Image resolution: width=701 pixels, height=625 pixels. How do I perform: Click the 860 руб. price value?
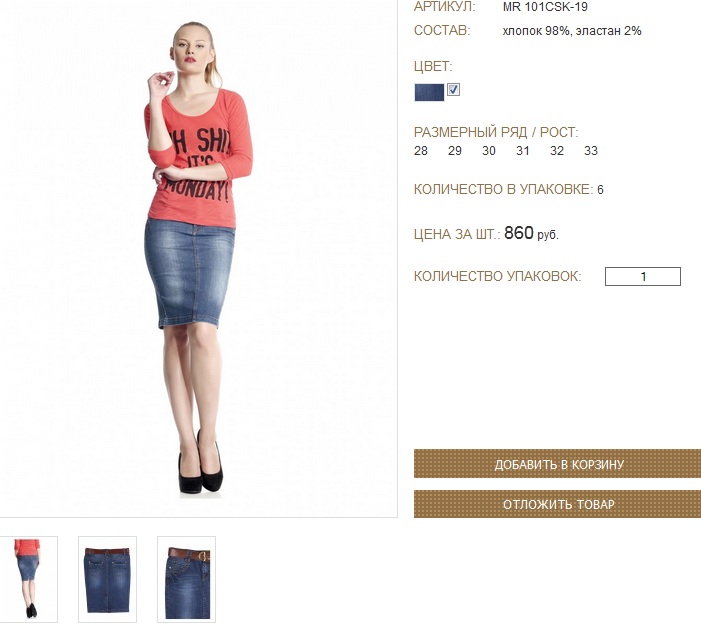click(531, 233)
